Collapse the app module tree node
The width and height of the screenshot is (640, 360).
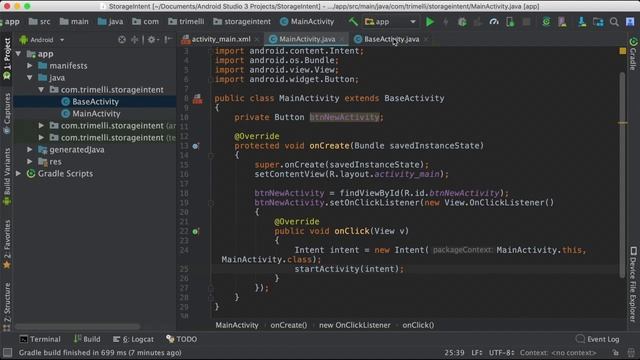click(x=18, y=54)
